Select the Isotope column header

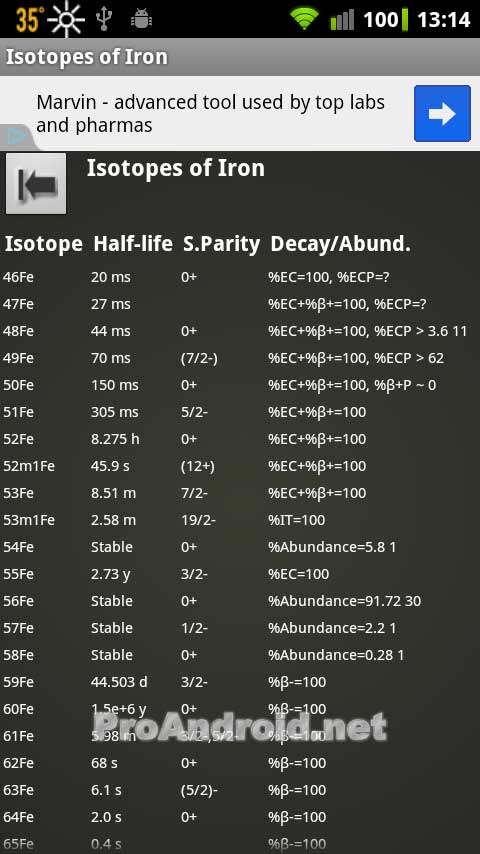44,245
